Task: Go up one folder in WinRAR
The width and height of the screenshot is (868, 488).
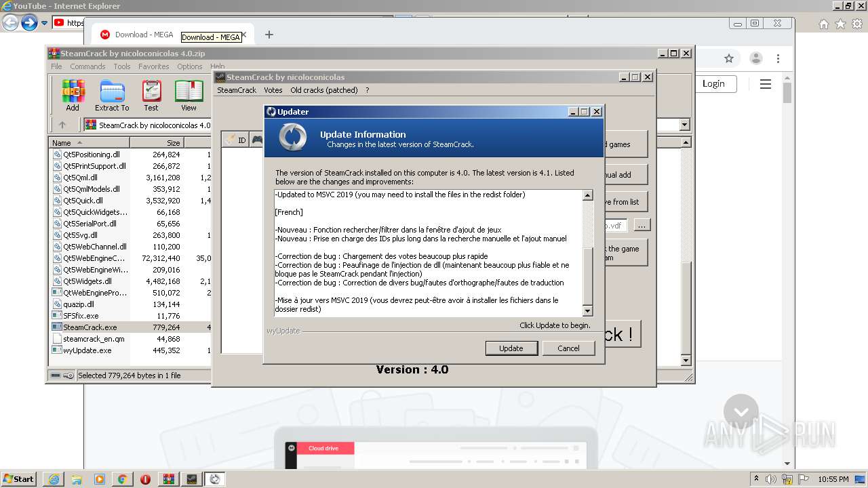Action: coord(62,125)
